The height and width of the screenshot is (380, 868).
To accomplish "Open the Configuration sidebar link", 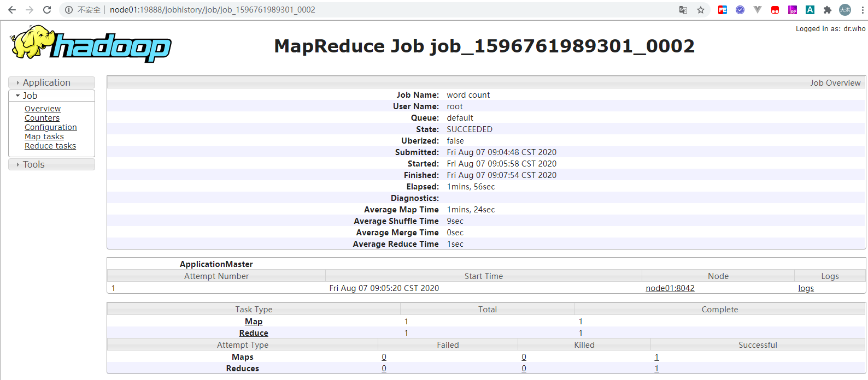I will pyautogui.click(x=51, y=127).
